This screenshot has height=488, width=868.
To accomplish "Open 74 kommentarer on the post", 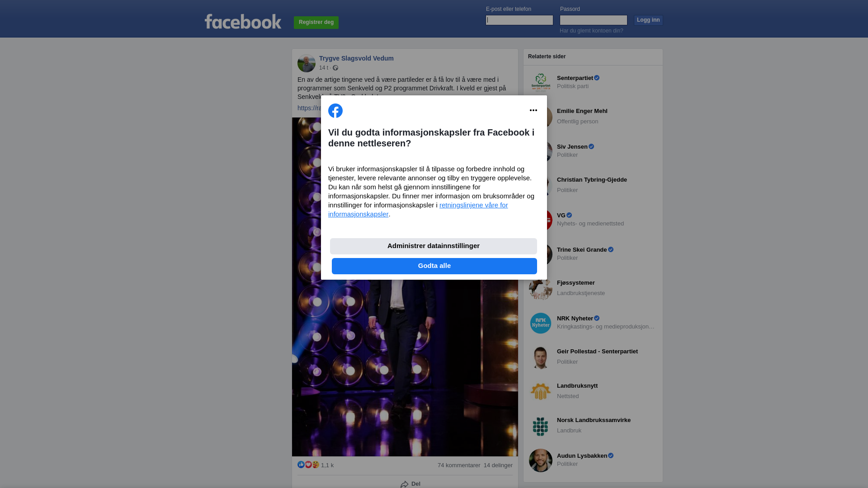I will tap(459, 465).
